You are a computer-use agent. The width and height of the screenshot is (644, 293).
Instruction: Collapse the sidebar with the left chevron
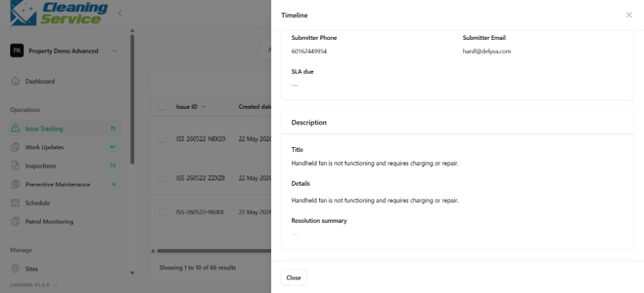(x=120, y=13)
